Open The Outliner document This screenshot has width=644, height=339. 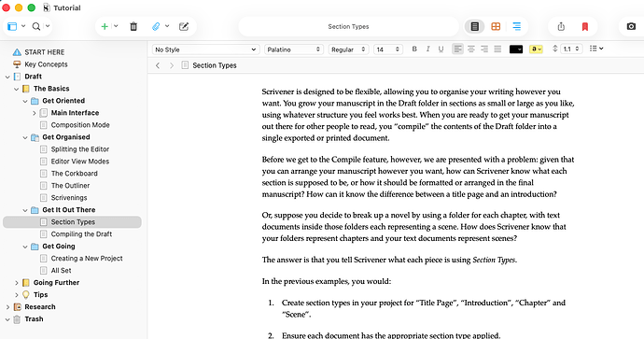coord(70,185)
